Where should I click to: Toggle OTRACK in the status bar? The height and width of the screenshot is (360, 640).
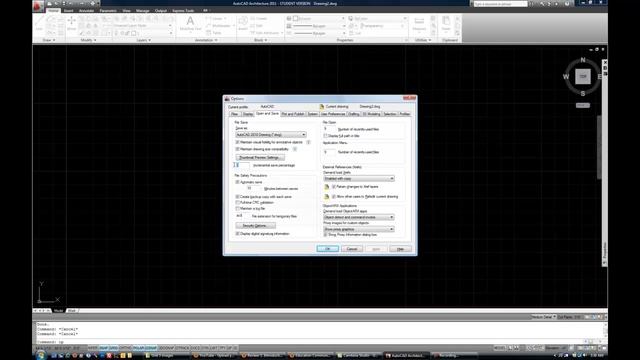[x=182, y=348]
